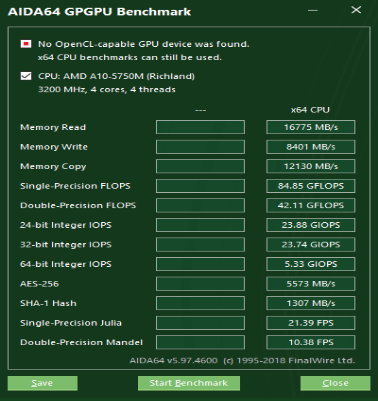
Task: Click the empty GPU AES-256 field
Action: point(200,284)
